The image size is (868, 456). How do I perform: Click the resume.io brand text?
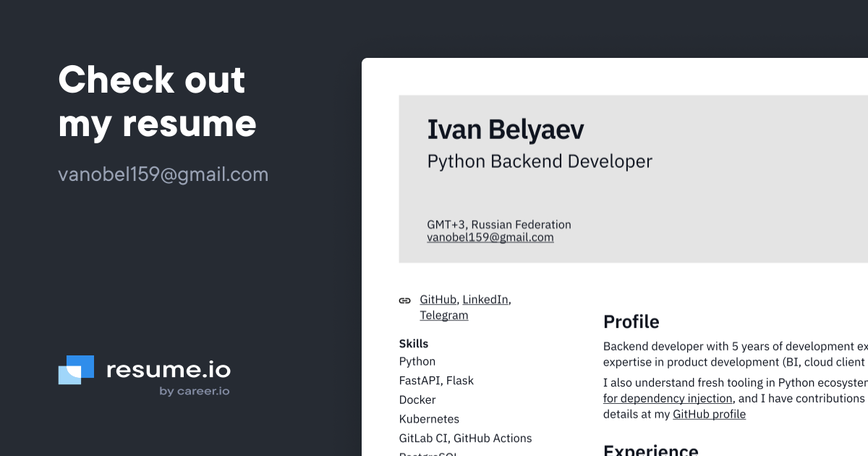point(169,370)
